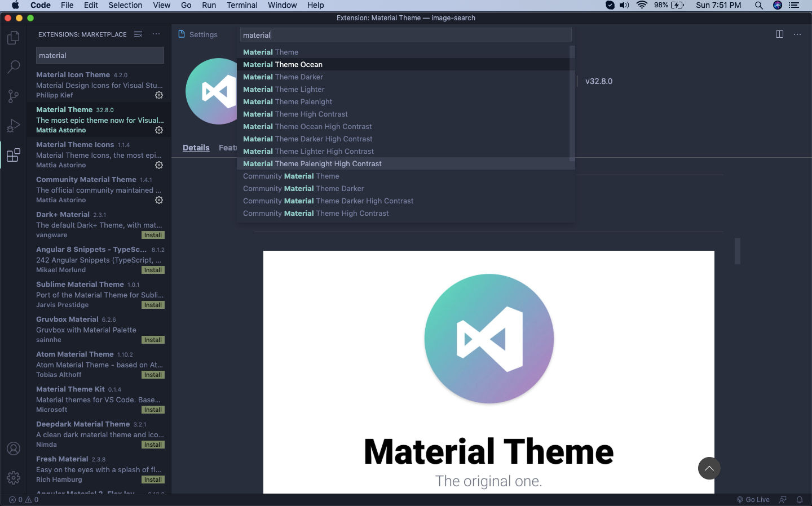Open the Siri icon in menu bar
The image size is (812, 506).
pos(778,5)
